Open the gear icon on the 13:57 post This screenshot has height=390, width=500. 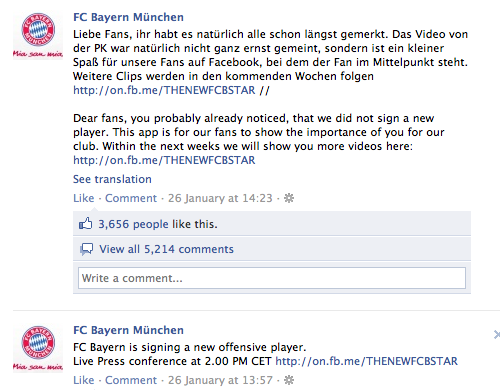point(289,380)
